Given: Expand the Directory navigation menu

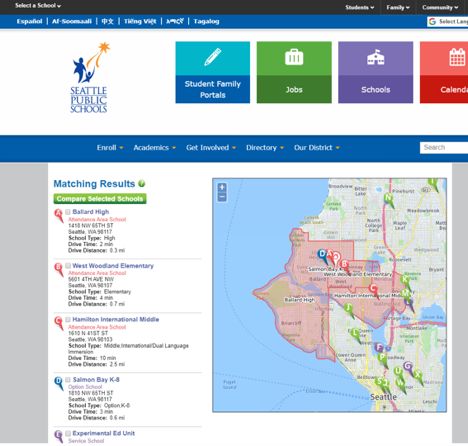Looking at the screenshot, I should click(x=265, y=148).
